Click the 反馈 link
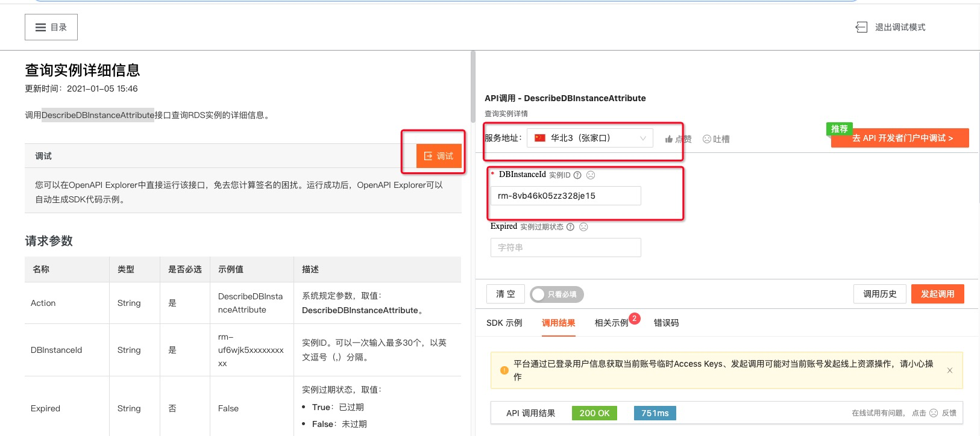Viewport: 980px width, 436px height. (949, 413)
